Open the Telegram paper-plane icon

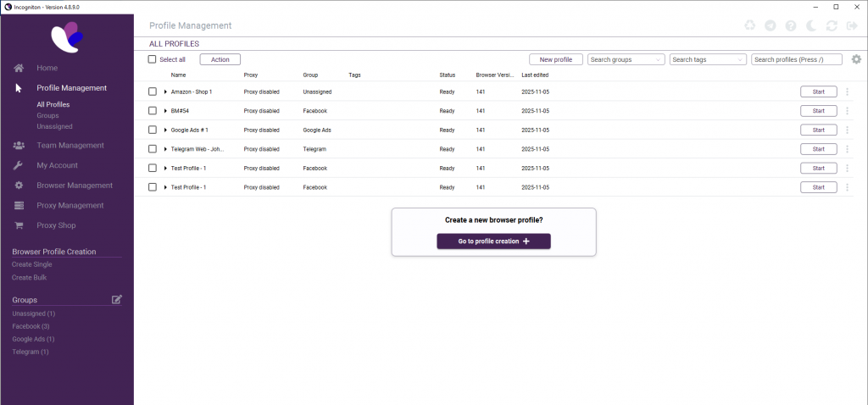770,25
